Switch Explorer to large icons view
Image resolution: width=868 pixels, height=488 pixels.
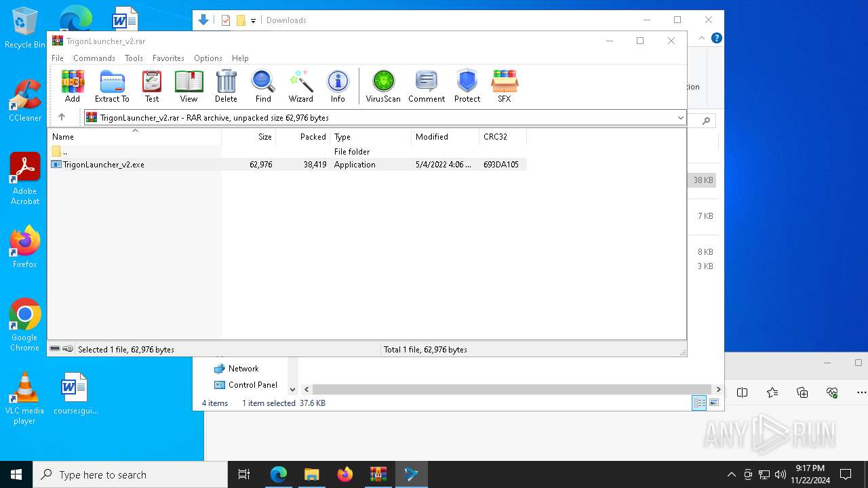tap(713, 403)
